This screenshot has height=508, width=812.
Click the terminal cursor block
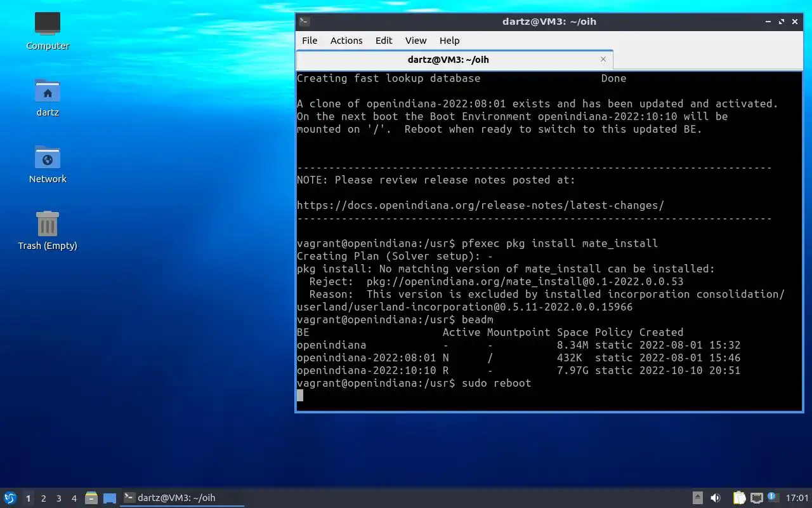pos(300,396)
